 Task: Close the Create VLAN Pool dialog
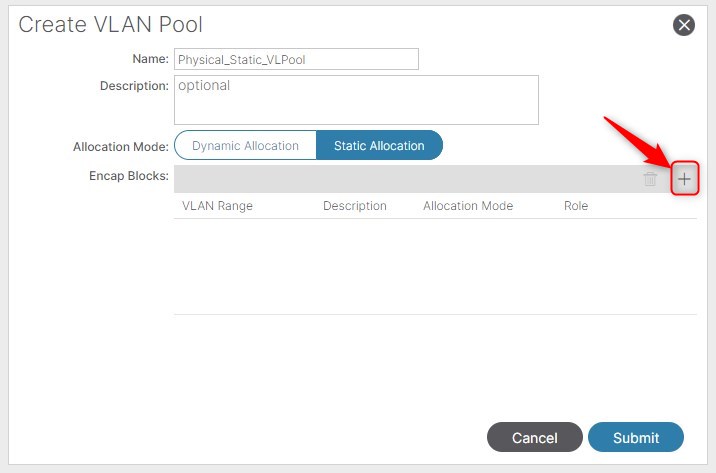click(x=684, y=26)
